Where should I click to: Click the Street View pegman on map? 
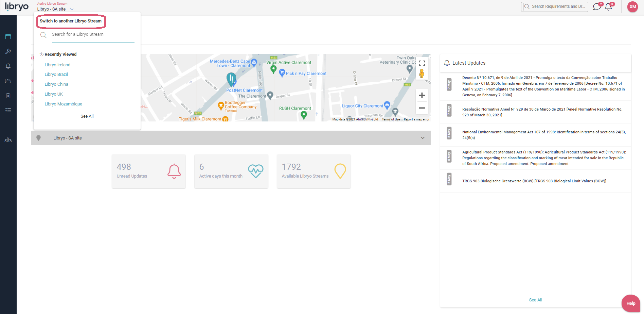click(422, 73)
